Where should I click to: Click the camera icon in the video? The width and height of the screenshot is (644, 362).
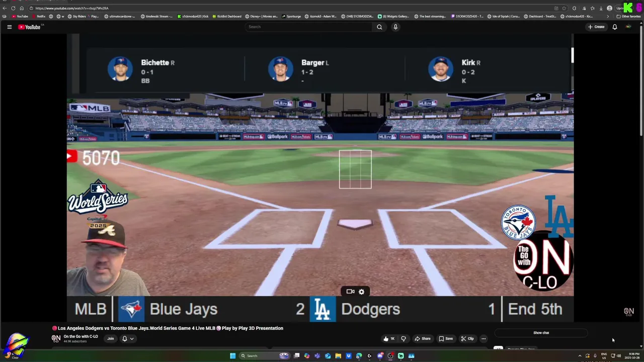click(x=350, y=291)
